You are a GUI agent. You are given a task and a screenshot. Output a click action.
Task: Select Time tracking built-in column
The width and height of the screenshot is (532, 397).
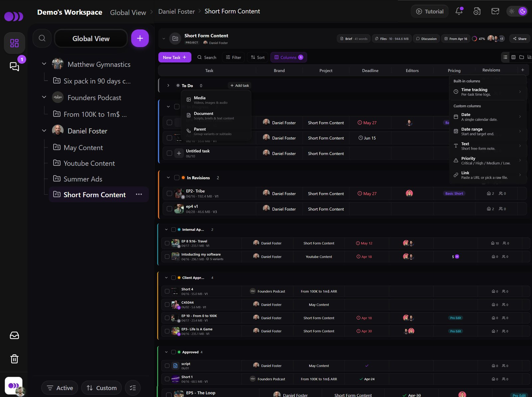pos(488,92)
